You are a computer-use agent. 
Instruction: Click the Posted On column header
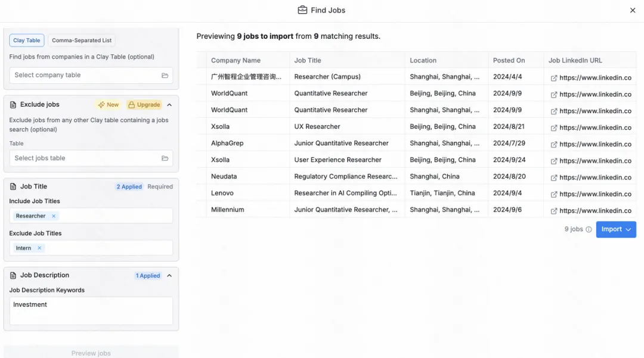point(509,60)
